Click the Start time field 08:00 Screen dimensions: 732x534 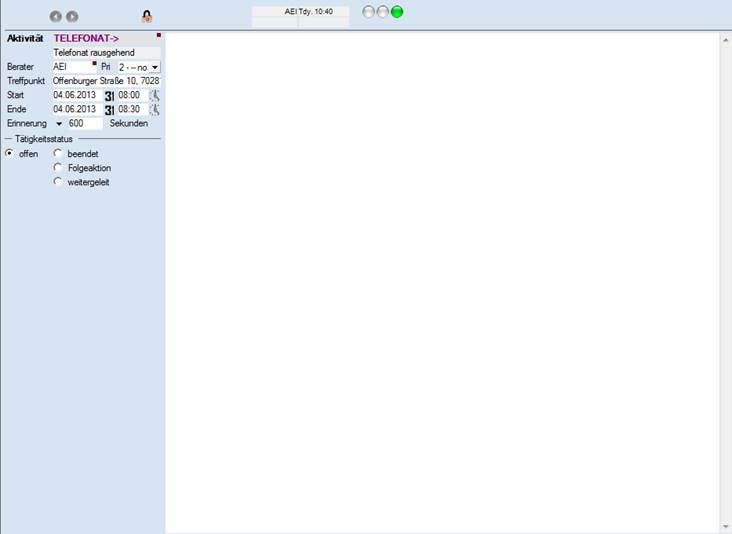coord(131,96)
